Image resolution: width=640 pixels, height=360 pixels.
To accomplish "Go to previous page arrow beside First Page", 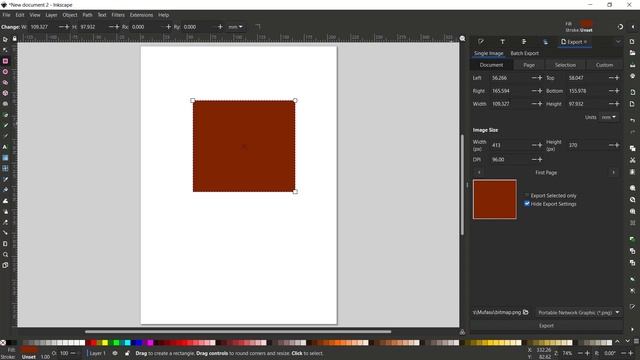I will (479, 173).
